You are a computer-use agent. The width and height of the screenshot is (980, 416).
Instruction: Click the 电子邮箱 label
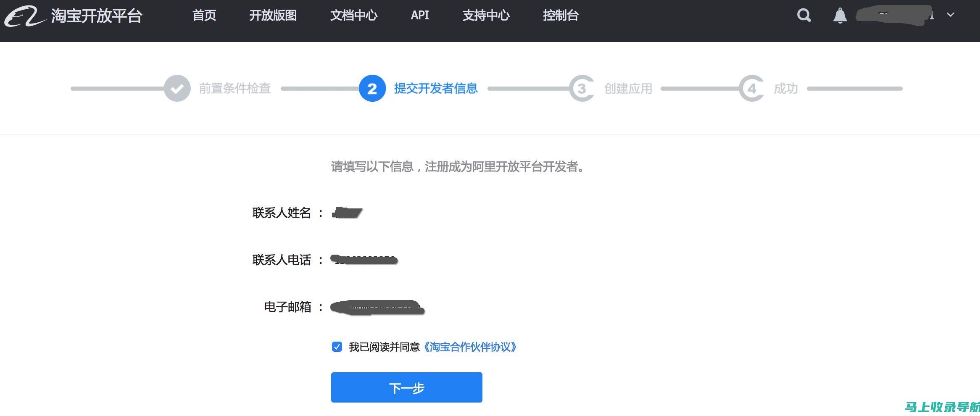point(287,307)
